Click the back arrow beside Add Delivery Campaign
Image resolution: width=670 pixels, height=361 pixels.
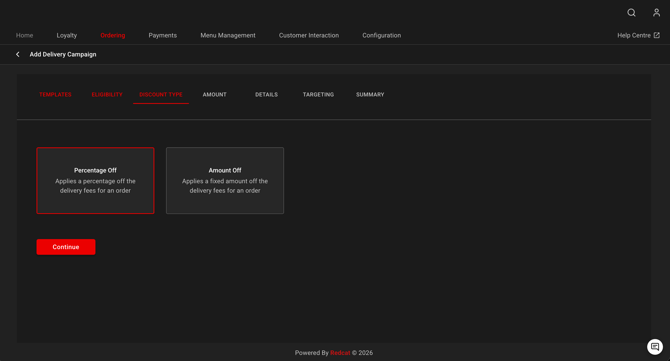tap(18, 54)
